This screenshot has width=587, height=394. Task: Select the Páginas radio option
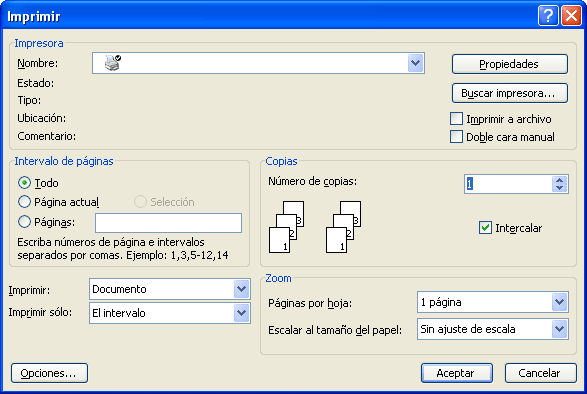coord(24,222)
